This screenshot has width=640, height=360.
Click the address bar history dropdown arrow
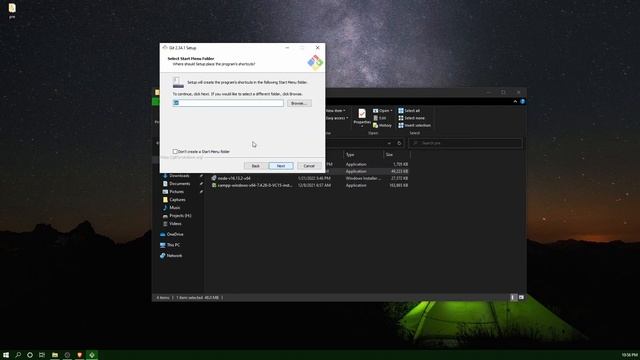coord(389,143)
